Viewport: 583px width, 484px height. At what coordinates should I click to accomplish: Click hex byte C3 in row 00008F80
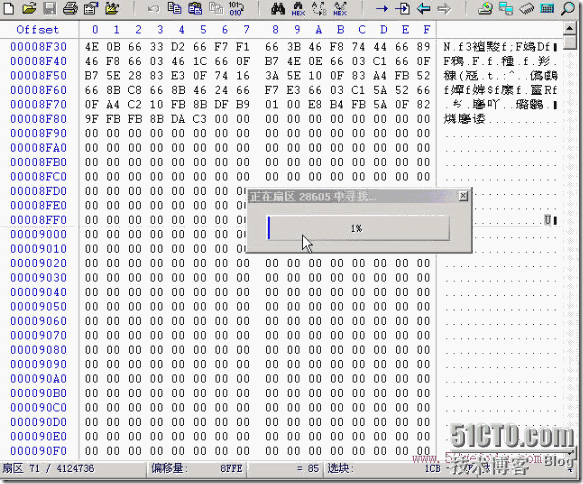(x=200, y=119)
